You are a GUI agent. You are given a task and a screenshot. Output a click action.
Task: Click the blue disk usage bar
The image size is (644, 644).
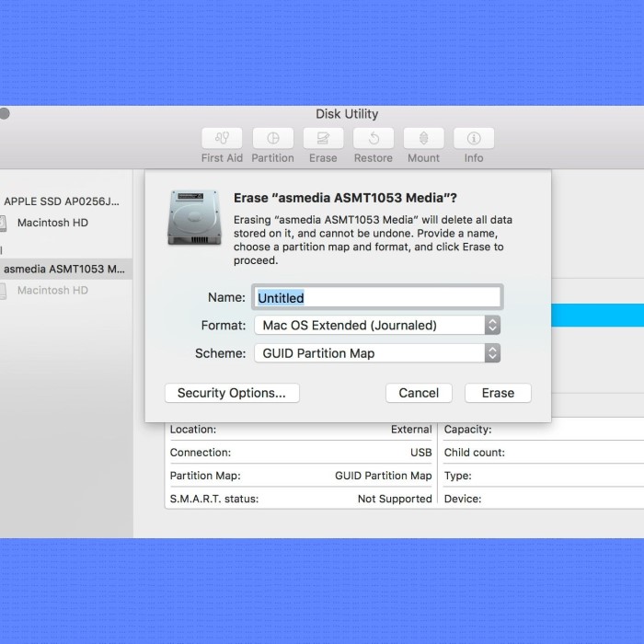click(598, 316)
